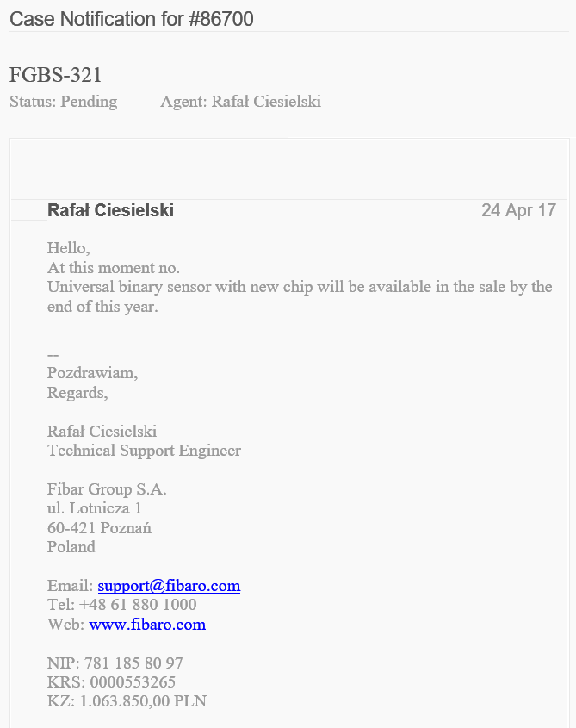Click the KRS: 0000553265 line
Viewport: 576px width, 728px height.
(111, 682)
